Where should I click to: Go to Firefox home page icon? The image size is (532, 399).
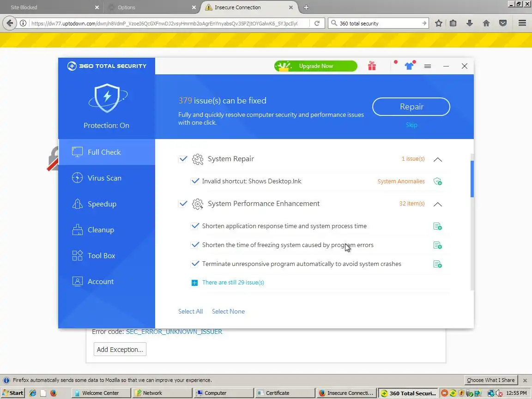486,23
